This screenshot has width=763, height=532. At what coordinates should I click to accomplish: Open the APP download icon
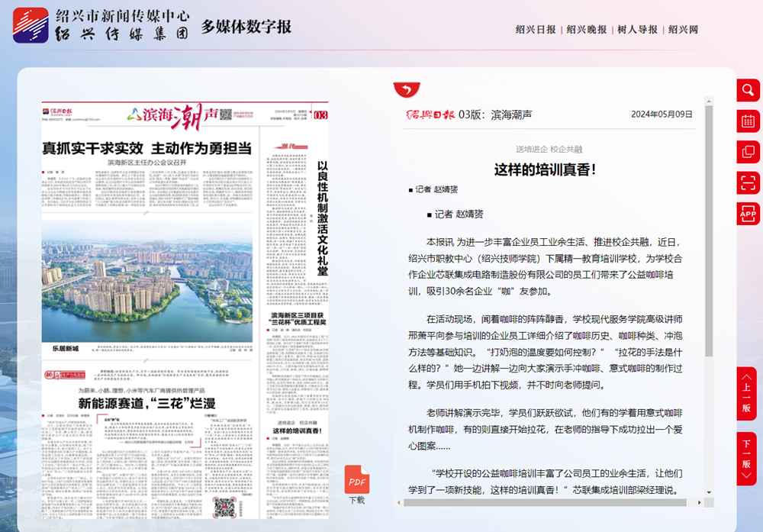click(748, 214)
